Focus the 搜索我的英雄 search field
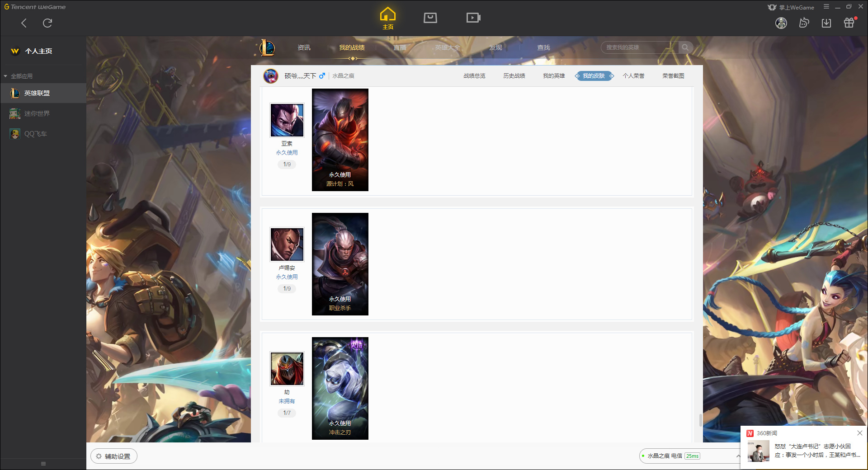 [x=640, y=47]
